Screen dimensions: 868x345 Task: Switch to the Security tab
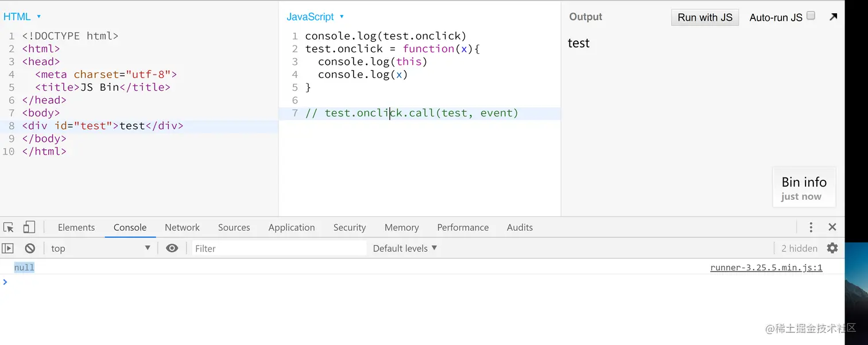[349, 227]
